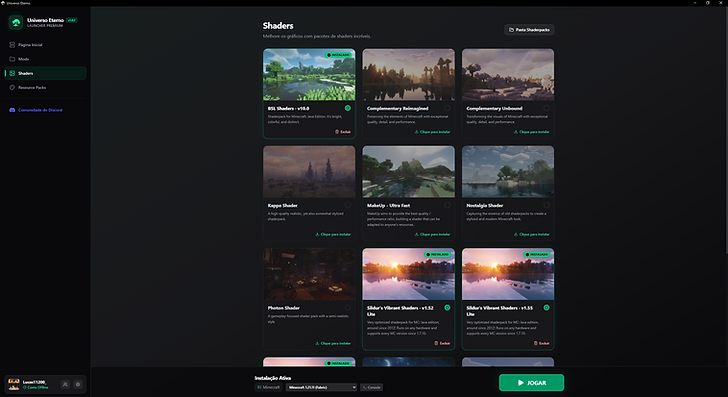This screenshot has width=728, height=397.
Task: Delete BSL Shaders with the Excluir trash icon
Action: 343,132
